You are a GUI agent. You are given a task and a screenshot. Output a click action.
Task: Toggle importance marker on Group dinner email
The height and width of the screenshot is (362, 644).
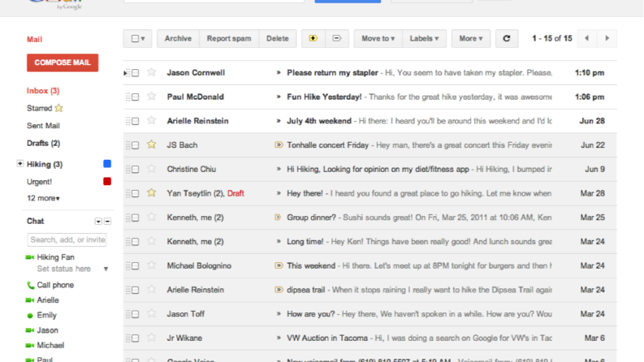pos(278,217)
